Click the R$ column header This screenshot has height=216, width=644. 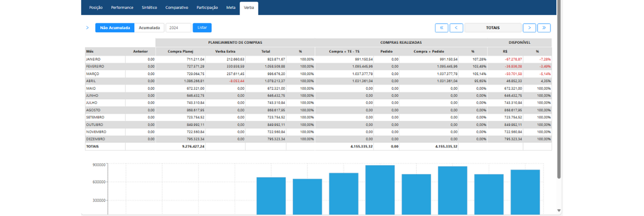coord(505,51)
